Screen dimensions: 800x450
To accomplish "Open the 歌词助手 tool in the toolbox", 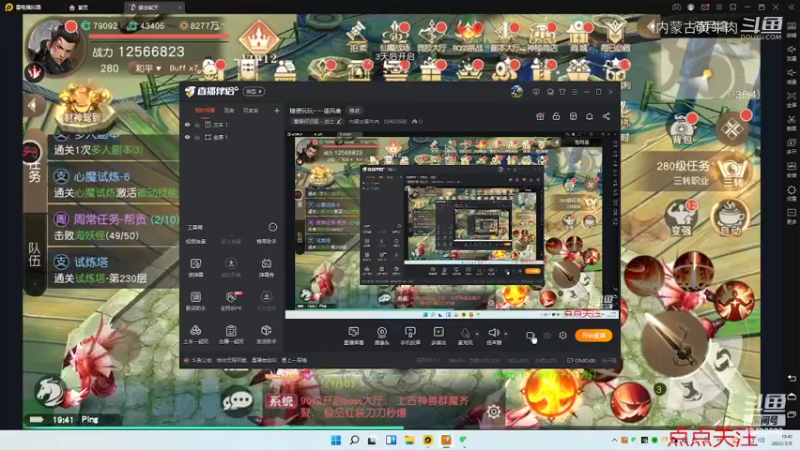I will point(195,301).
